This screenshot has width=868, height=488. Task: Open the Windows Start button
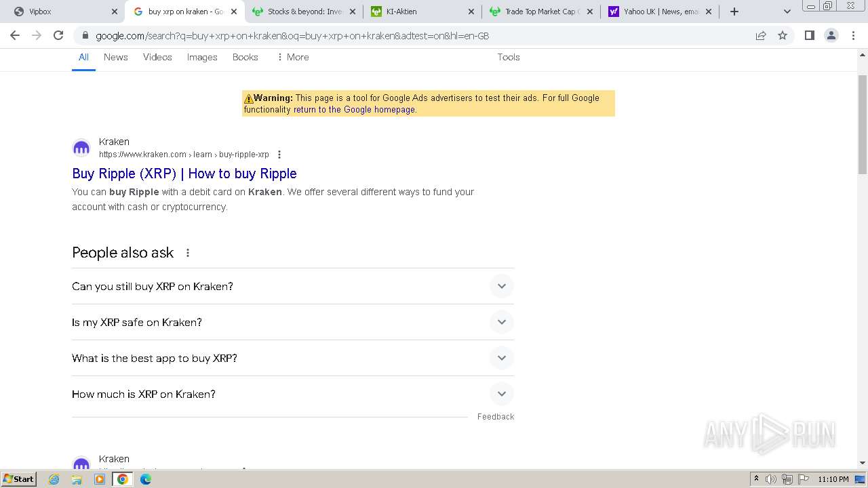18,479
